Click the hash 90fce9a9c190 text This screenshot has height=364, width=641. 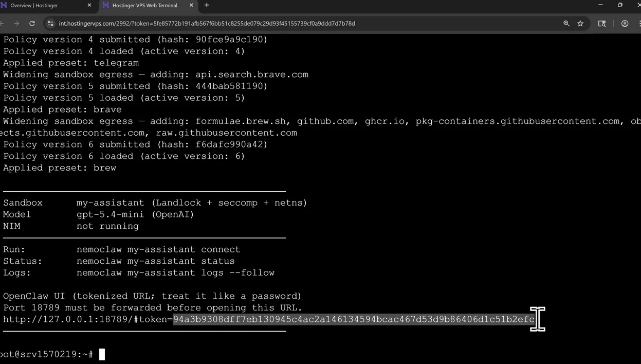pyautogui.click(x=229, y=40)
